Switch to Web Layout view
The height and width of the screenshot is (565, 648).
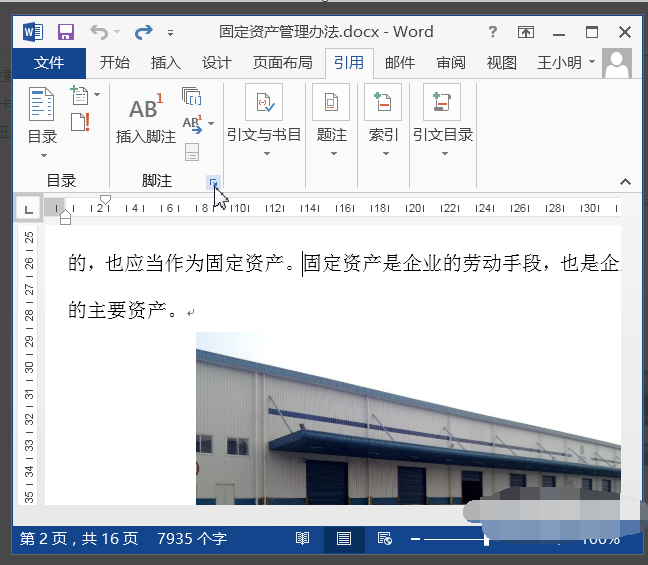click(384, 539)
